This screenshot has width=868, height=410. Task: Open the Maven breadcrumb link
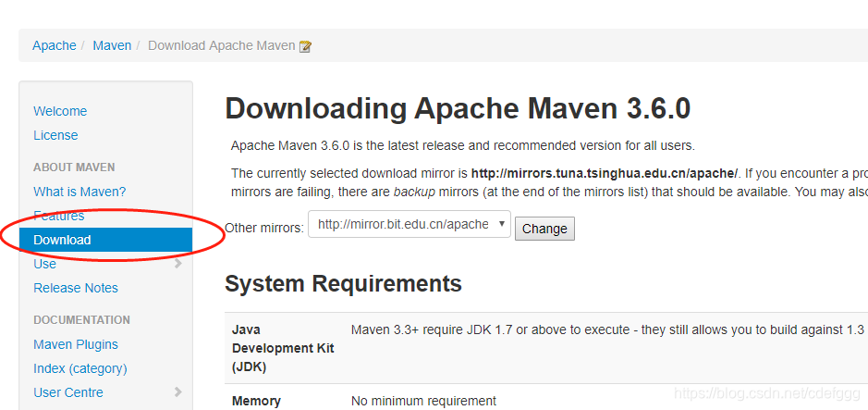coord(112,45)
